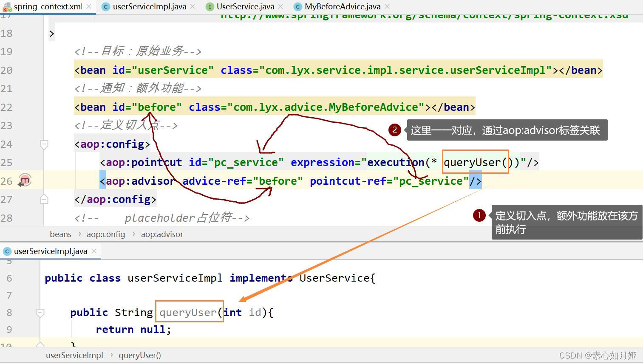Click fold end marker at line 10
Image resolution: width=643 pixels, height=364 pixels.
[40, 344]
